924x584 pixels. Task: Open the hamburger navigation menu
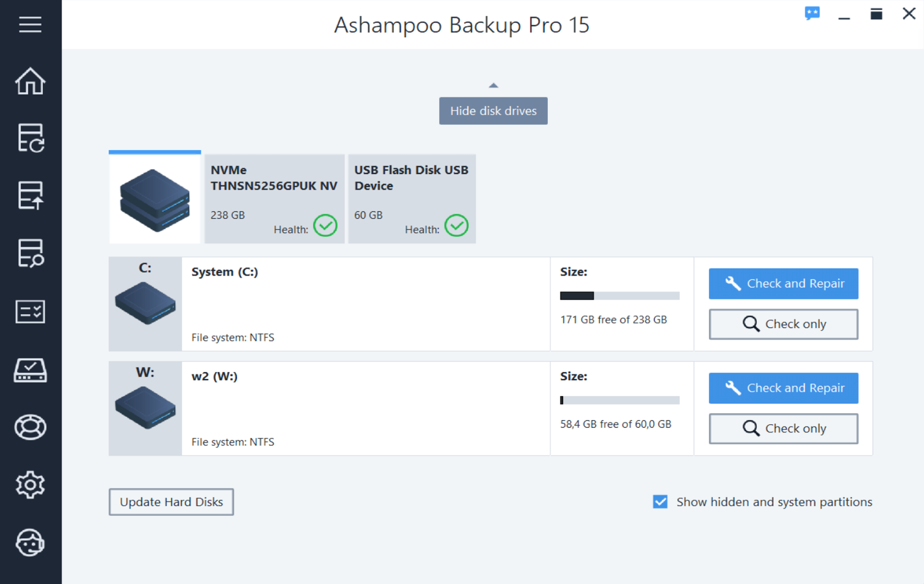pos(30,24)
